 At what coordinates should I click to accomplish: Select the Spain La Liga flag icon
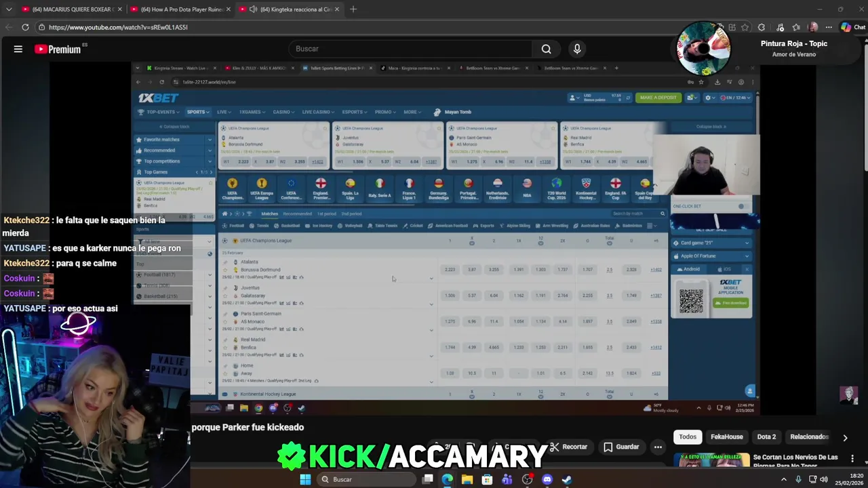pos(350,184)
